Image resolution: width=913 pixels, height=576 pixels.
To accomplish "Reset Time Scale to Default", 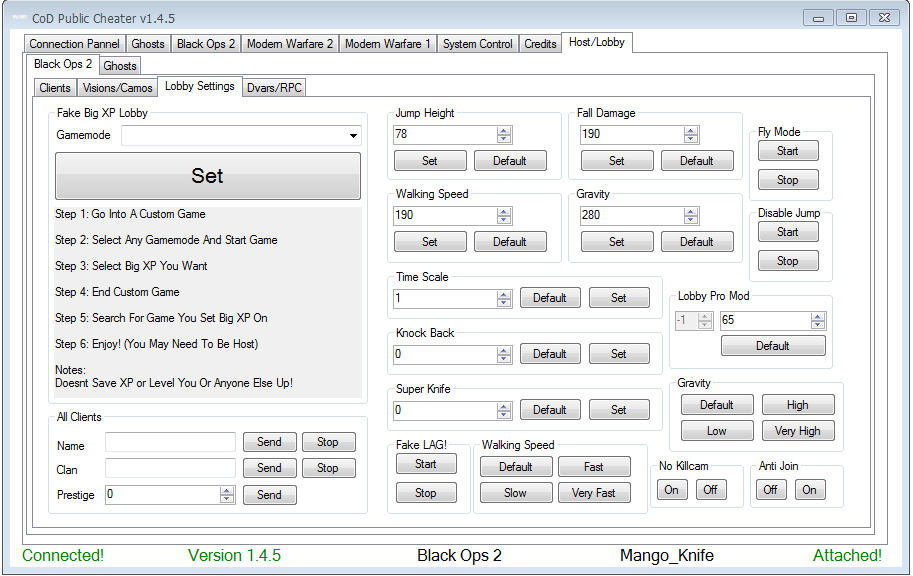I will [550, 298].
